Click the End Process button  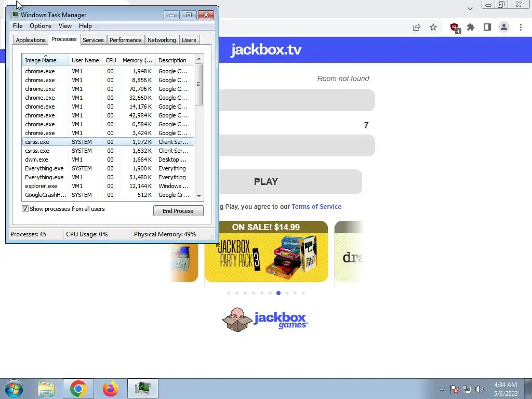point(178,211)
